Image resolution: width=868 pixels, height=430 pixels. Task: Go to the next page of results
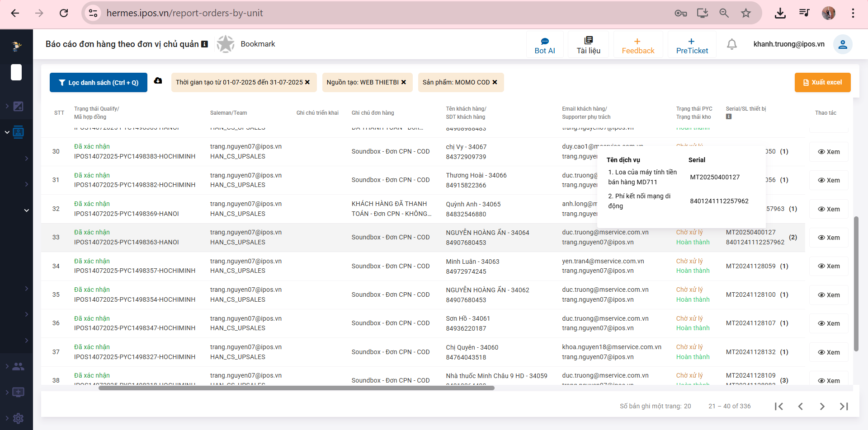point(822,406)
